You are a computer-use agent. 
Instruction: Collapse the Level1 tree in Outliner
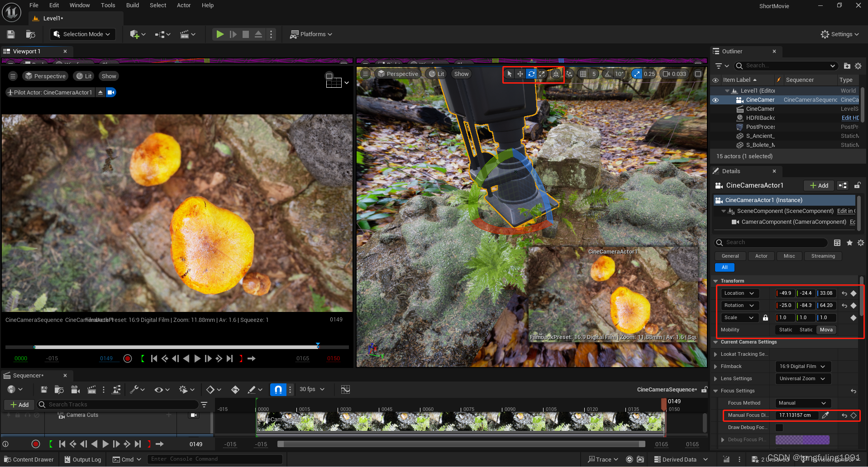pos(727,91)
